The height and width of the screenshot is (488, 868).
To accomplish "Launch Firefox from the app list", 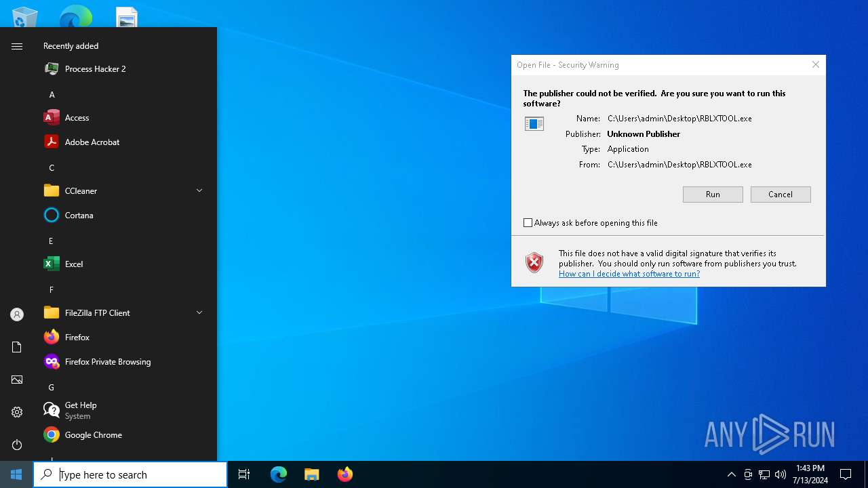I will pyautogui.click(x=125, y=337).
